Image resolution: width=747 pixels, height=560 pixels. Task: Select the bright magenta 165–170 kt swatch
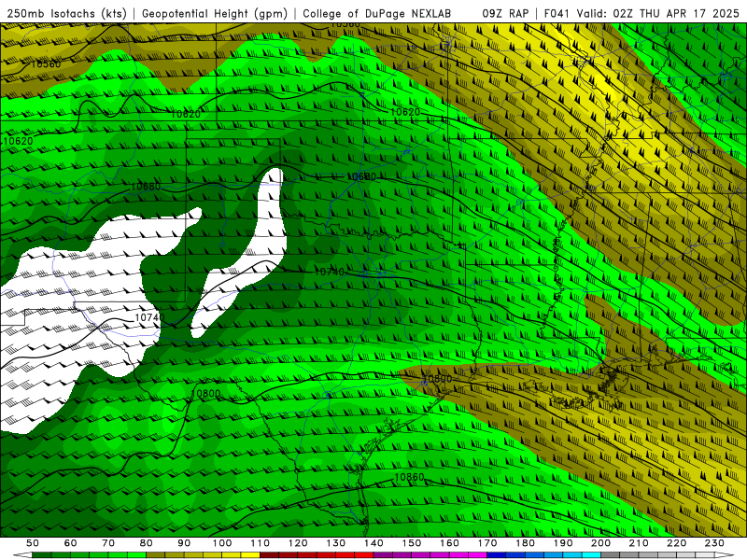coord(478,555)
